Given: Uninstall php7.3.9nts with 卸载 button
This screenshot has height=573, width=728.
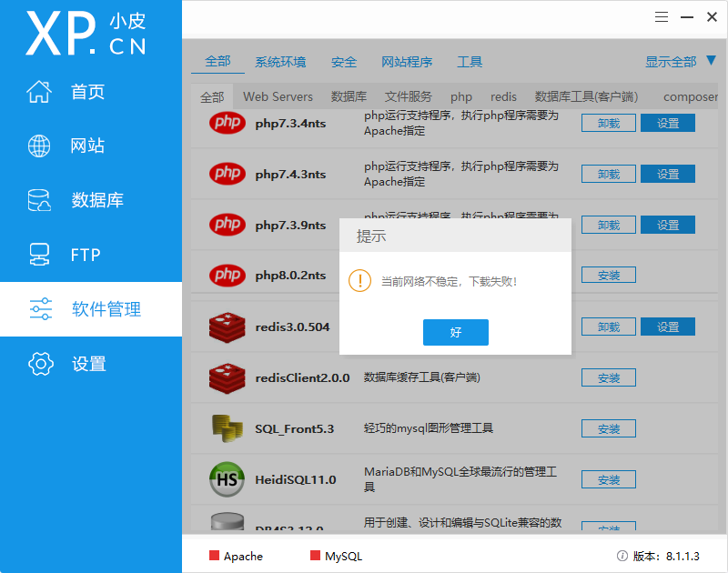Looking at the screenshot, I should 609,225.
